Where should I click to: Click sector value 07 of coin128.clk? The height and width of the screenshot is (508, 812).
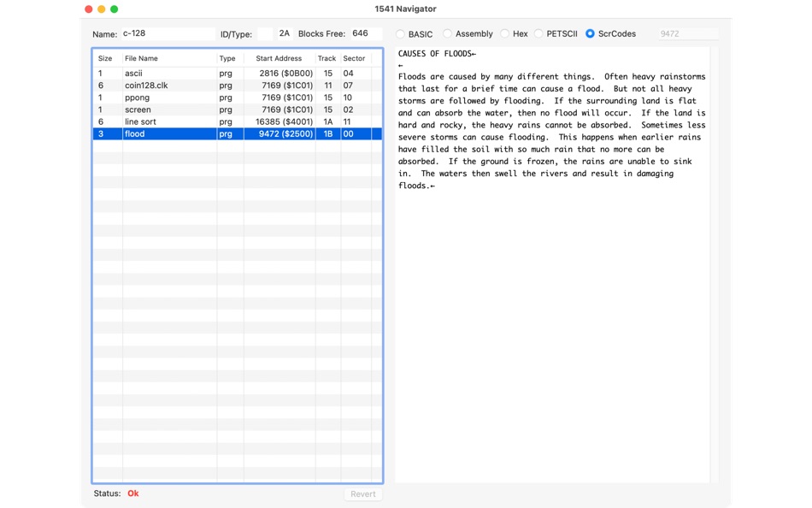pos(348,86)
